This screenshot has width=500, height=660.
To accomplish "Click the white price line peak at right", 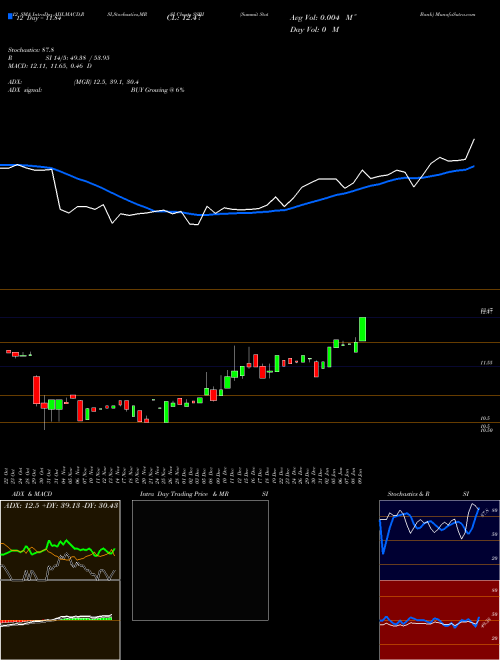I will 474,140.
